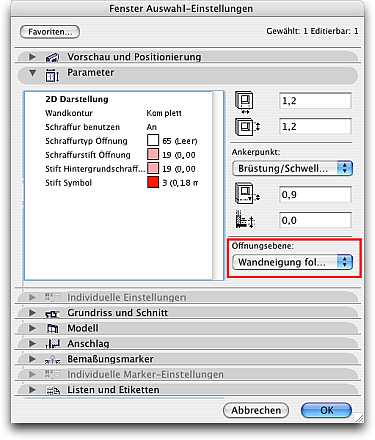Expand Listen und Etiketten section
The width and height of the screenshot is (375, 440).
tap(32, 390)
